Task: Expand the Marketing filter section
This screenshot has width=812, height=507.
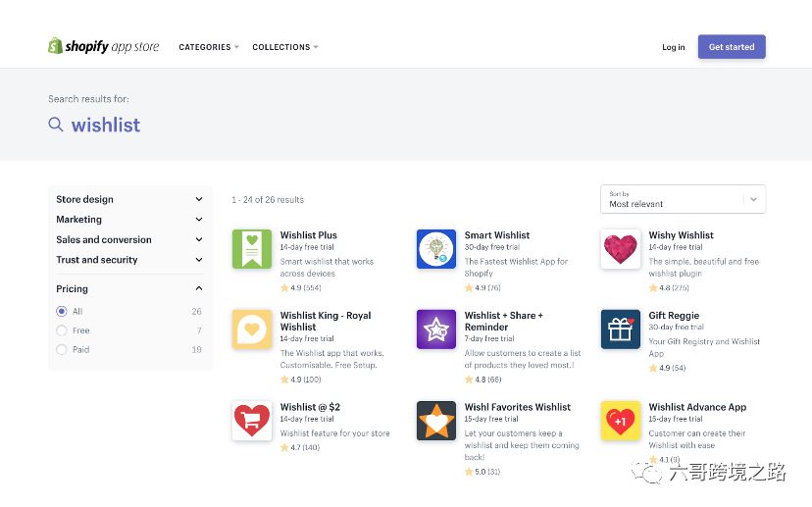Action: [x=129, y=220]
